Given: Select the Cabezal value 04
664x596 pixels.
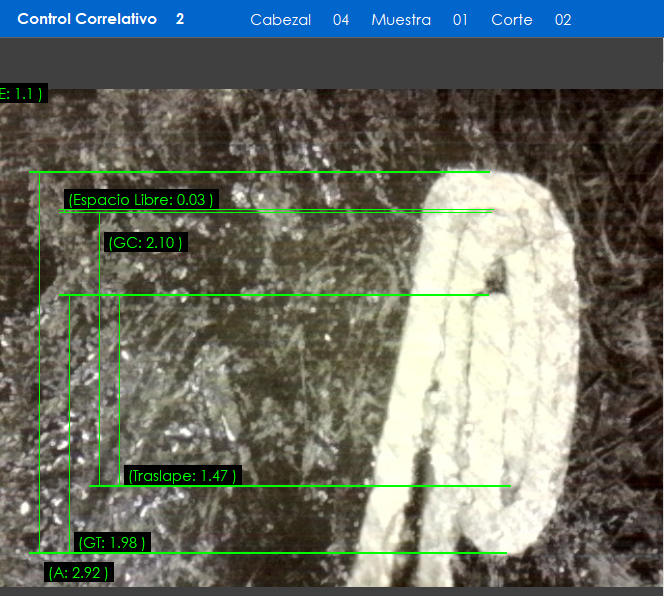Looking at the screenshot, I should point(341,20).
